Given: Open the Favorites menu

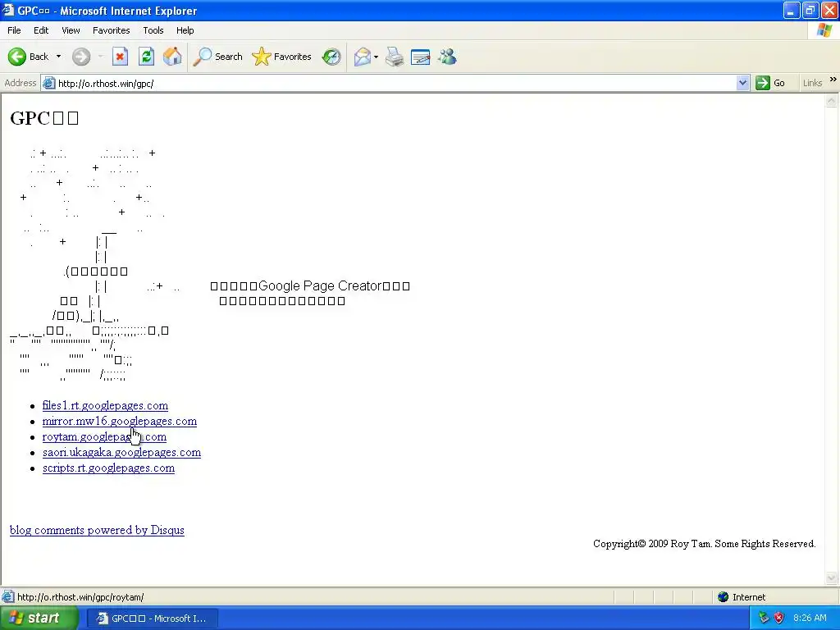Looking at the screenshot, I should 111,30.
